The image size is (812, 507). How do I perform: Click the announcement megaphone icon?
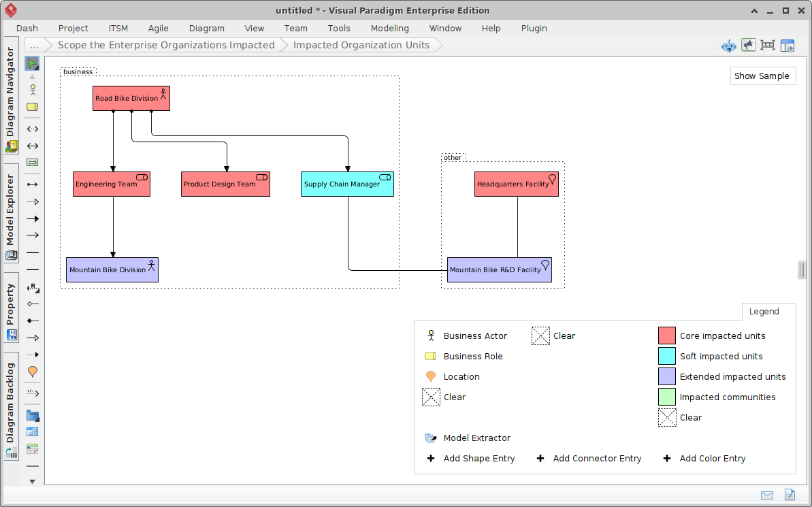(748, 45)
